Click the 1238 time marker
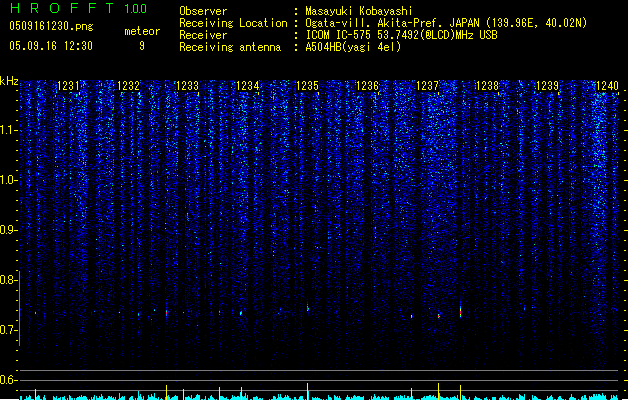Viewport: 629px width, 400px height. point(487,86)
